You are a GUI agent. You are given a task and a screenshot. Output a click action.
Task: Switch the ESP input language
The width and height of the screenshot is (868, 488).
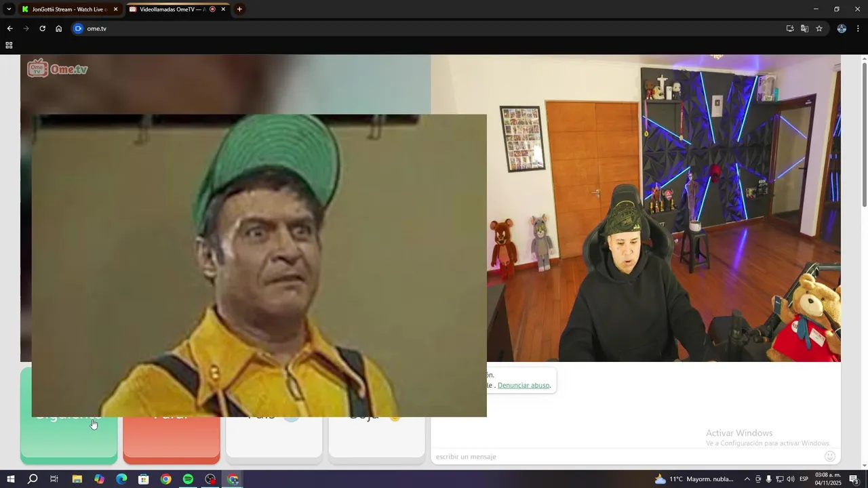(x=804, y=479)
